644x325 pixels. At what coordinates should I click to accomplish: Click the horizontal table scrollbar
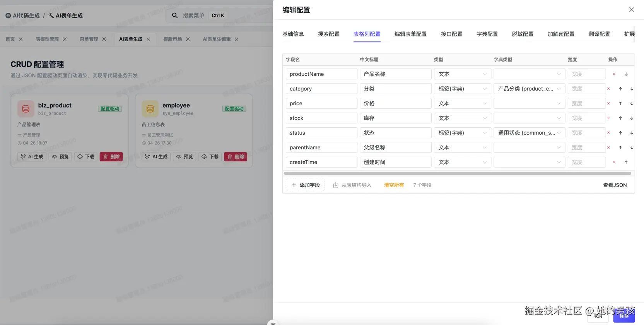pyautogui.click(x=457, y=173)
